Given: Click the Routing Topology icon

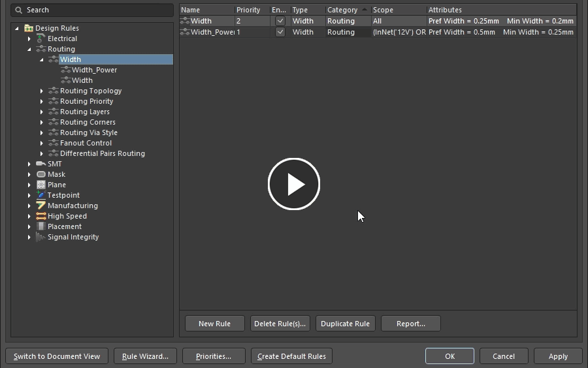Looking at the screenshot, I should (x=54, y=91).
